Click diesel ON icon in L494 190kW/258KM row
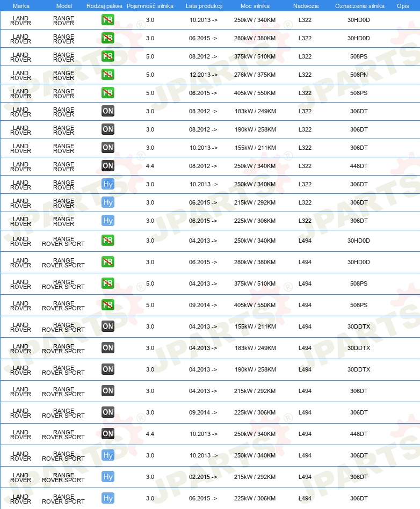Image resolution: width=420 pixels, height=509 pixels. coord(107,369)
